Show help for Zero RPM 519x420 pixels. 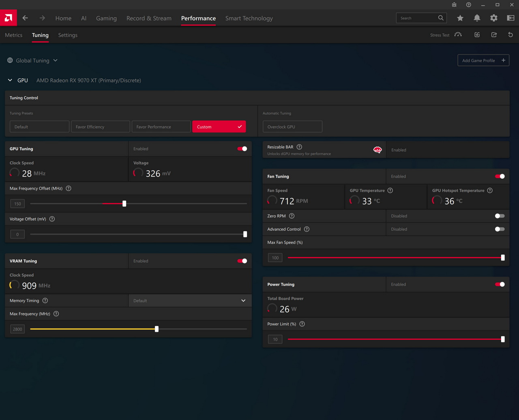[x=292, y=216]
